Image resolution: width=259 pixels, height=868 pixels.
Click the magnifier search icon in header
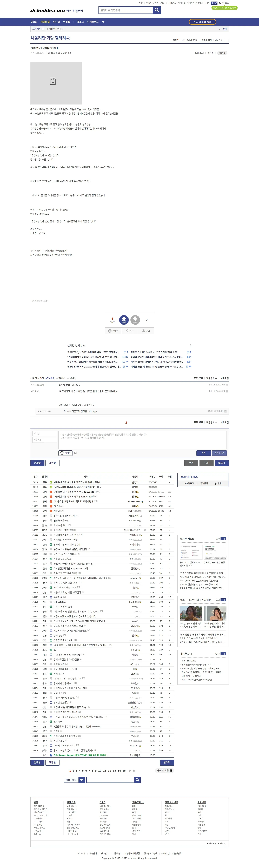[x=157, y=10]
